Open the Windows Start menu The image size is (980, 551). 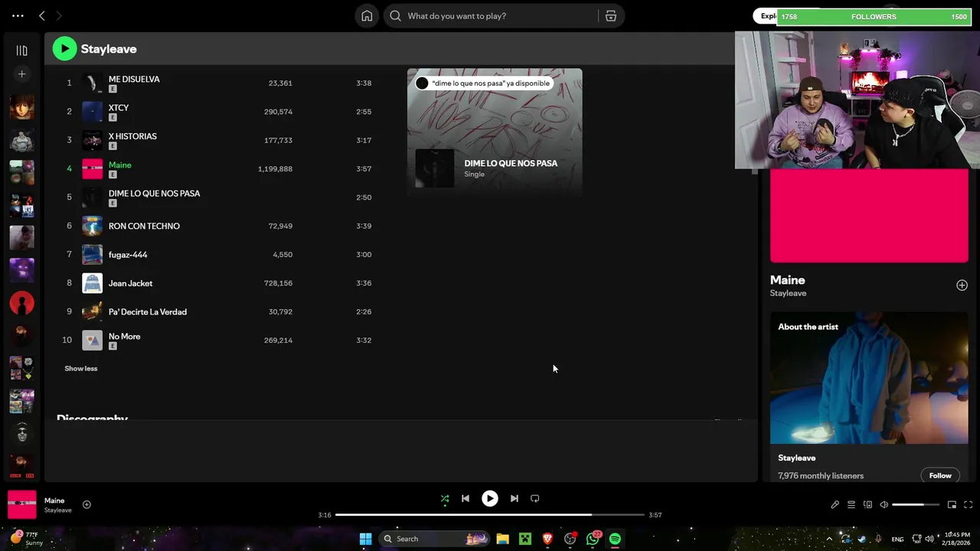[x=365, y=539]
